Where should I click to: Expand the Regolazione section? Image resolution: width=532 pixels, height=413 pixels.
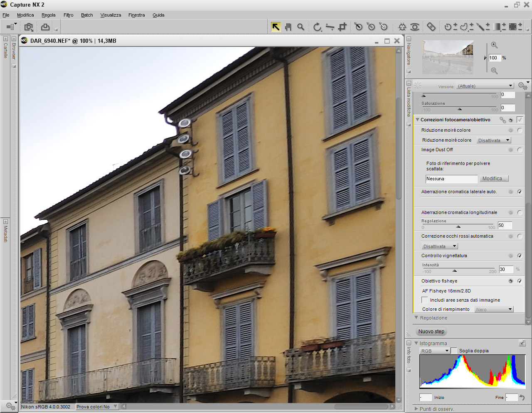click(x=417, y=318)
